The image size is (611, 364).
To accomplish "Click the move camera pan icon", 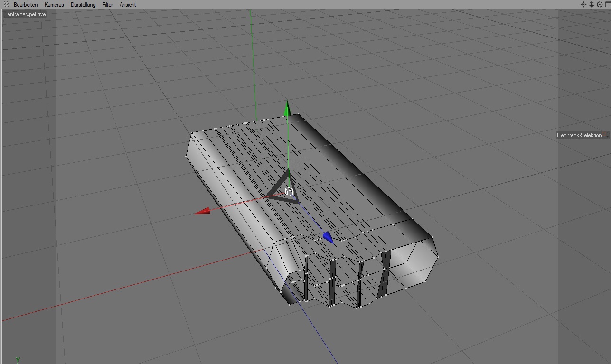I will 583,4.
